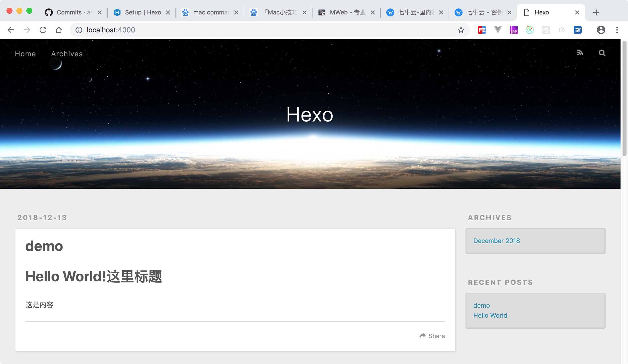Click the browser home icon
The height and width of the screenshot is (364, 628).
click(59, 30)
